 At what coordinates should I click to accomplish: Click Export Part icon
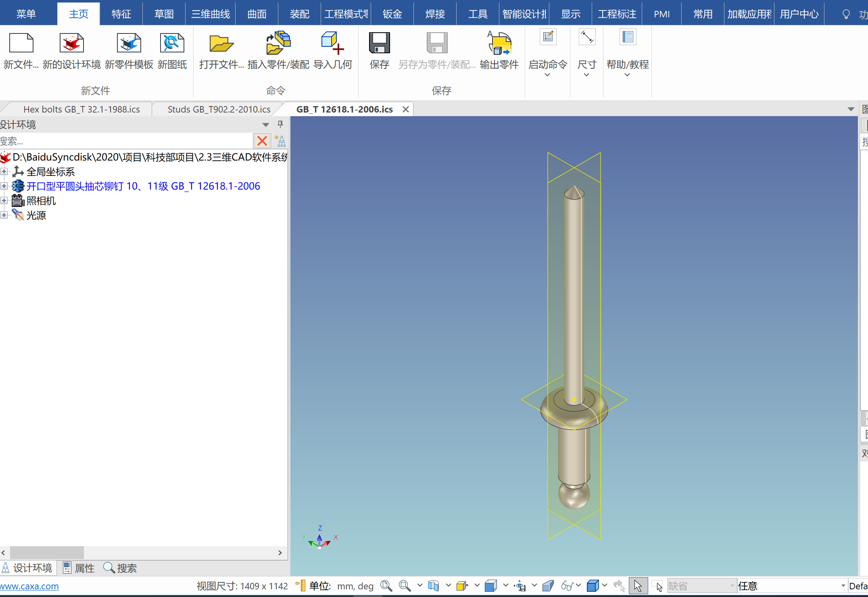coord(499,44)
